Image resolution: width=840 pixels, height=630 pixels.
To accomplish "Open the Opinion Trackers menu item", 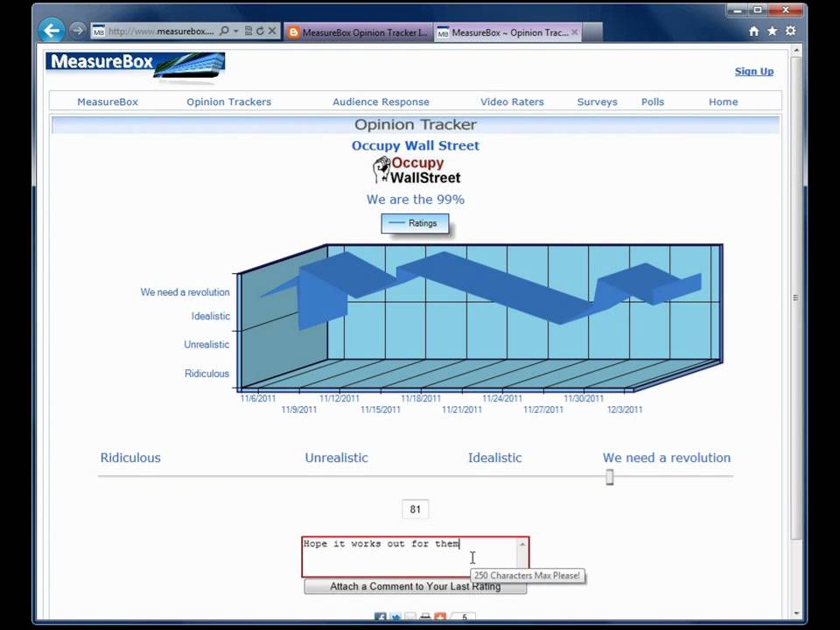I will point(228,101).
